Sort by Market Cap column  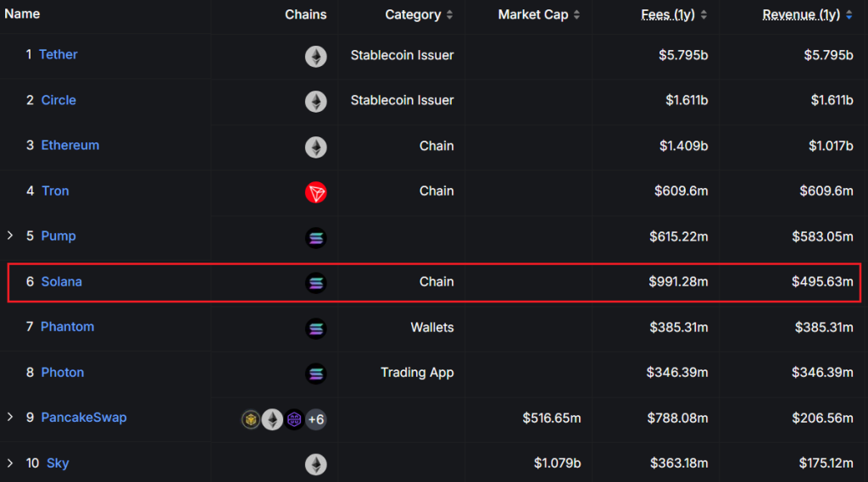tap(539, 14)
